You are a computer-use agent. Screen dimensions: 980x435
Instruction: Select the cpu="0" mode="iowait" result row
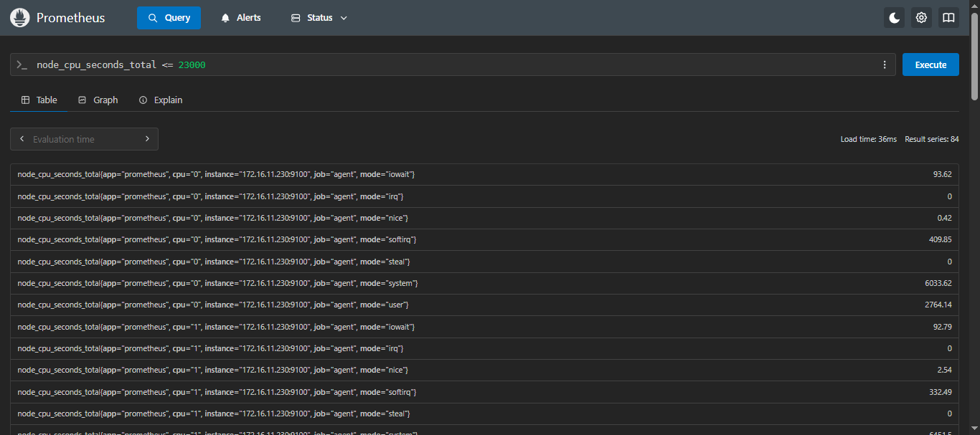(x=484, y=174)
